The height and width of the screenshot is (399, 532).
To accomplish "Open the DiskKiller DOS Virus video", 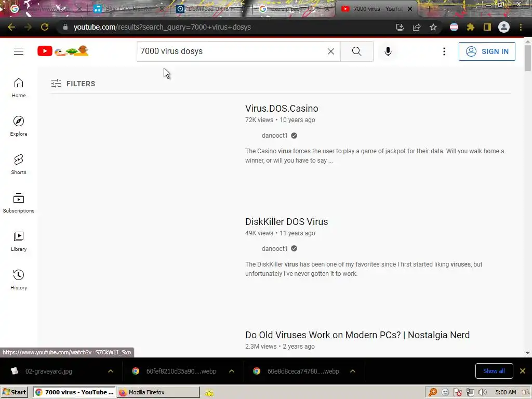I will [x=287, y=221].
